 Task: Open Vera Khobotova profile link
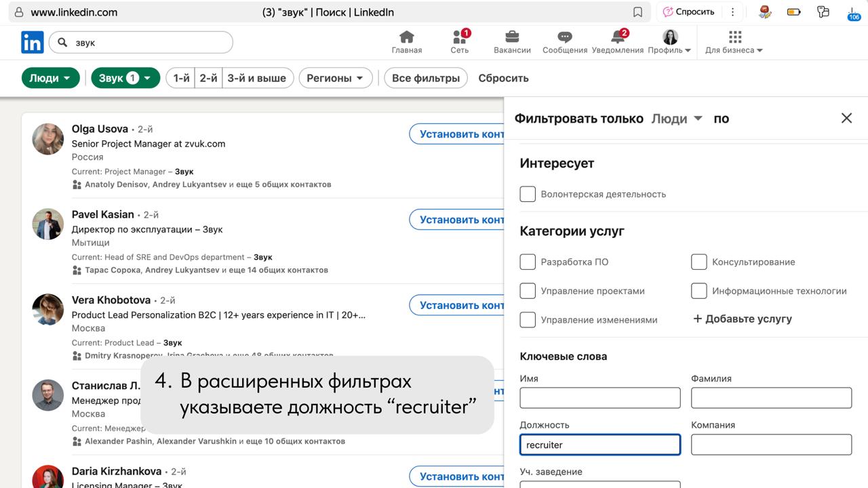pos(111,300)
